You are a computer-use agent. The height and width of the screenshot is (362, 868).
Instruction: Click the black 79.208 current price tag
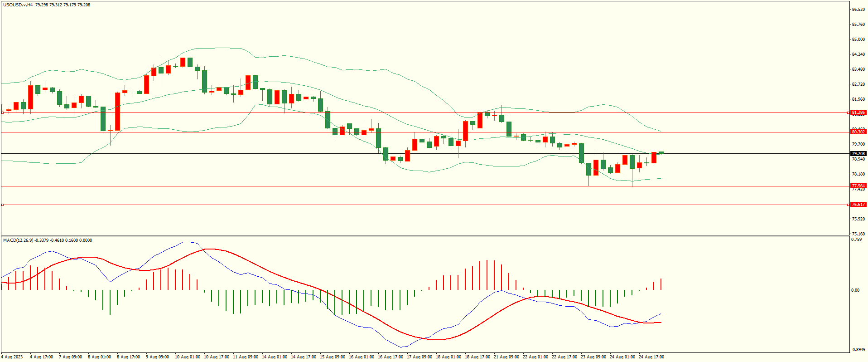[x=858, y=154]
